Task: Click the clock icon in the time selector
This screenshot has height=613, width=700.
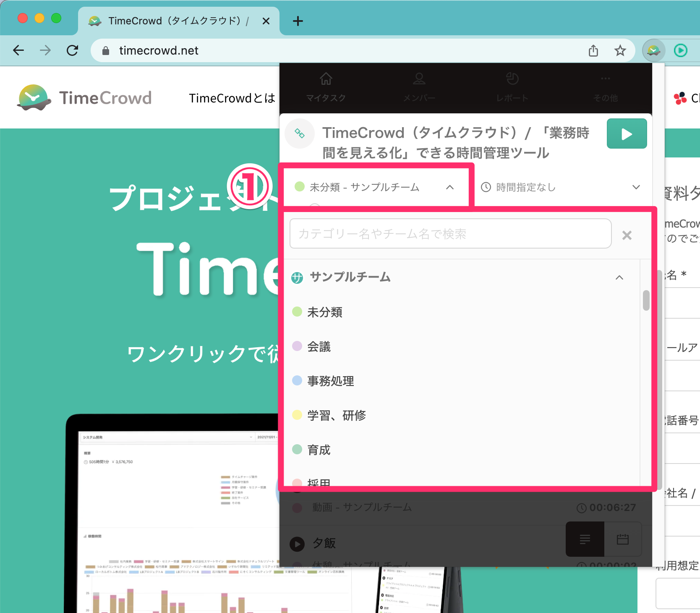Action: click(x=486, y=187)
